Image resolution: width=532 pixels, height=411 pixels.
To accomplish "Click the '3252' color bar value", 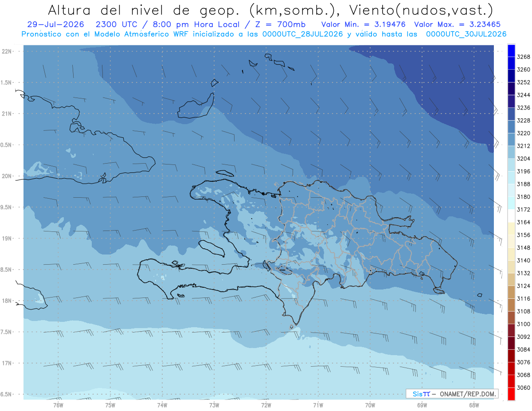I will point(524,82).
